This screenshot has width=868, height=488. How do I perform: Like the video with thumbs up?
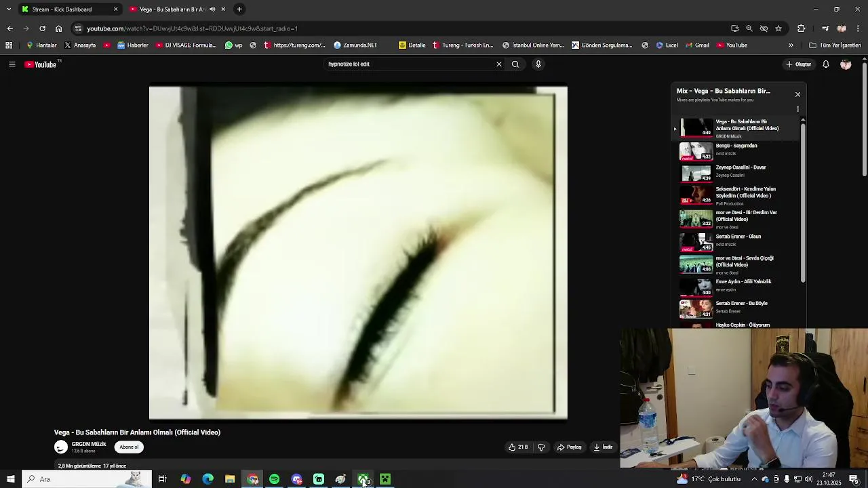[518, 447]
